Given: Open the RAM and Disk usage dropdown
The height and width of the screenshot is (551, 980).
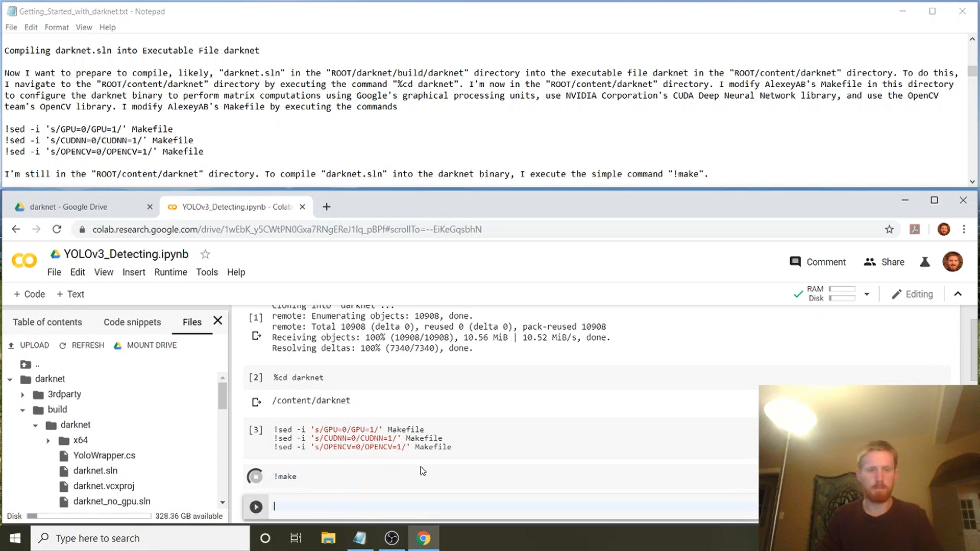Looking at the screenshot, I should click(x=867, y=294).
